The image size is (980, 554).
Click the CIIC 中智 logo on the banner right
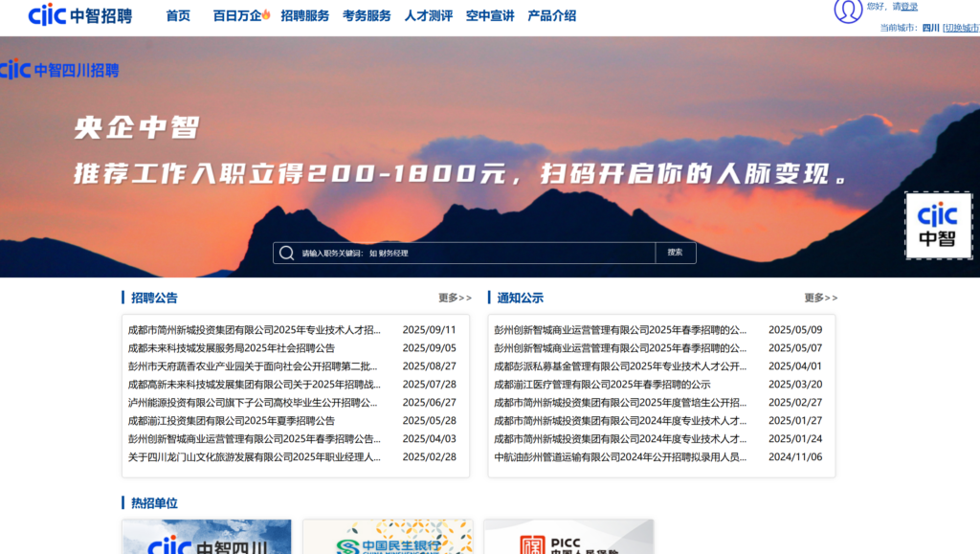click(x=939, y=225)
